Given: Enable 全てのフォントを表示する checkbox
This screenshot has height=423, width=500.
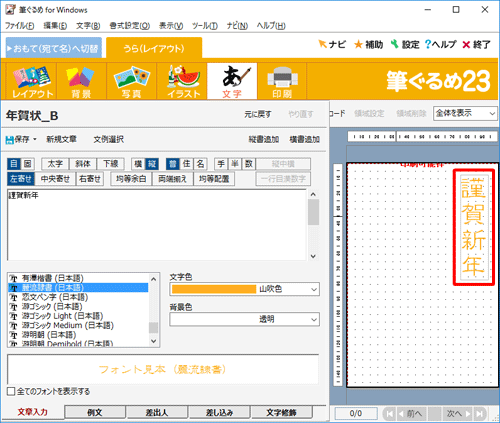Looking at the screenshot, I should click(x=11, y=391).
